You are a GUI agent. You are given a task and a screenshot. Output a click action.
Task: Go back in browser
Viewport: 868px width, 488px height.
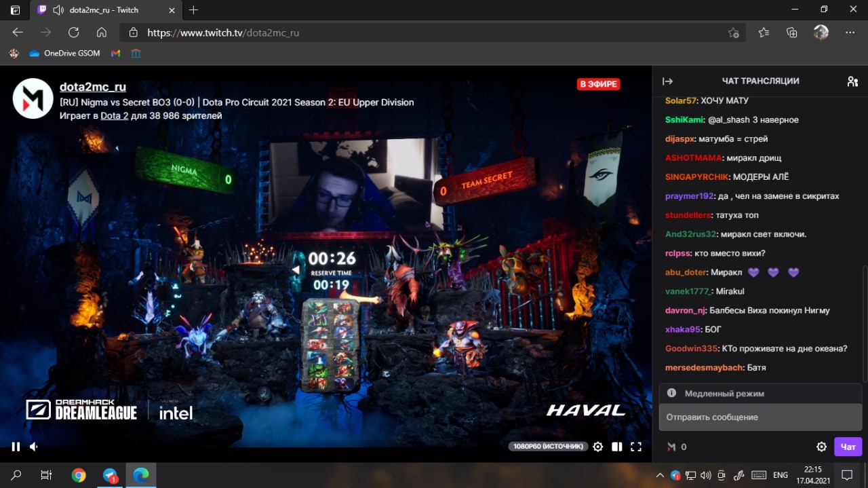18,33
